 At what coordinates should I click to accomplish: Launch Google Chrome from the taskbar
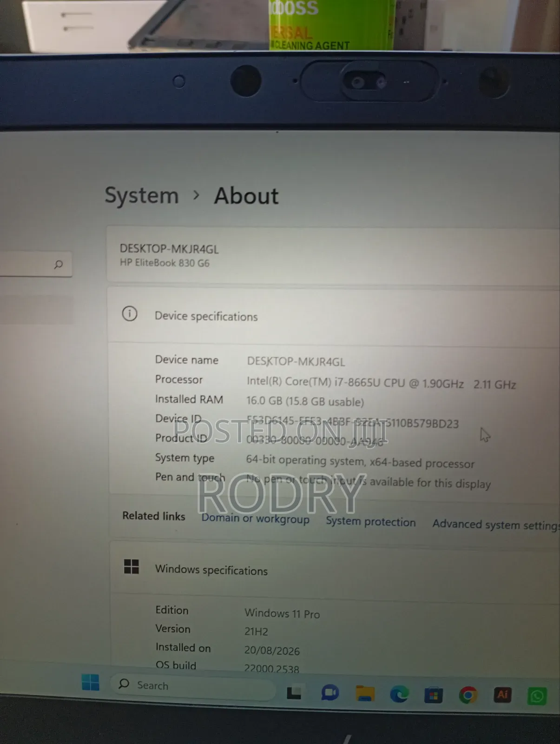pos(468,695)
